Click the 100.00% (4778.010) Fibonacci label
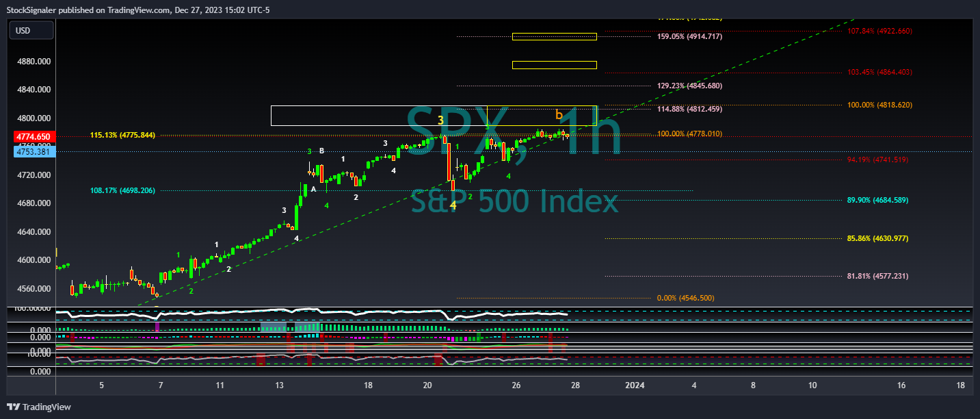This screenshot has width=980, height=419. coord(689,134)
